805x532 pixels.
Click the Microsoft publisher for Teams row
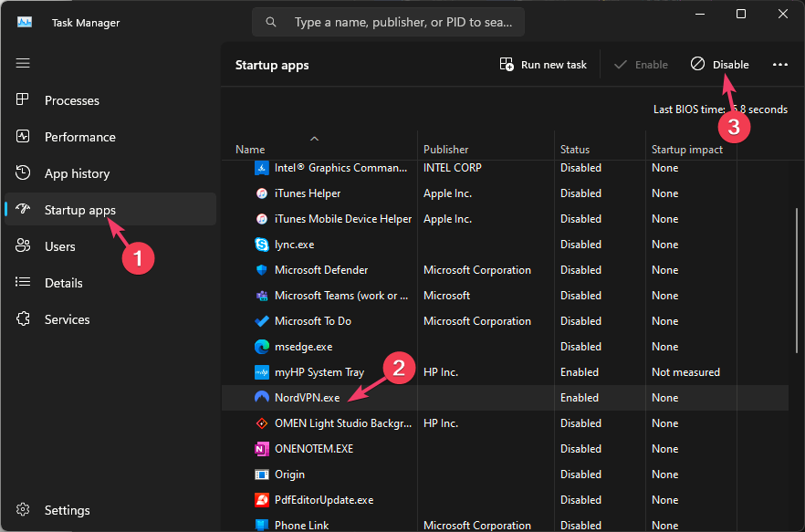[446, 296]
